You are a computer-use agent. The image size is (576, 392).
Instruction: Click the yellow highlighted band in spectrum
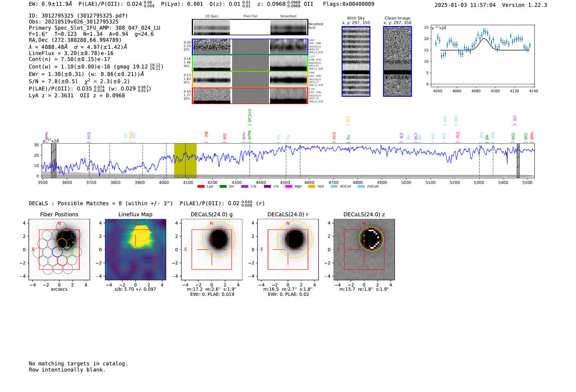coord(185,160)
